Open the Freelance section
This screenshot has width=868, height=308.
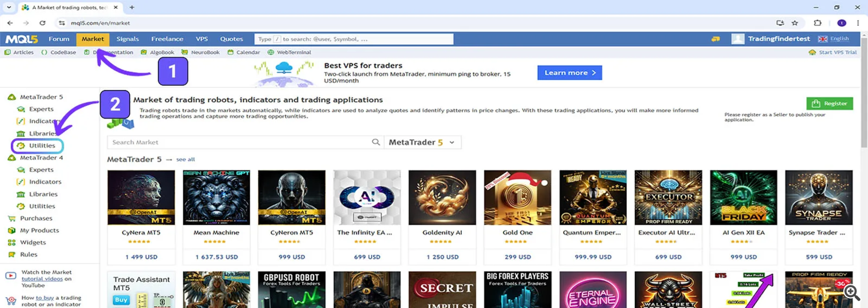167,39
